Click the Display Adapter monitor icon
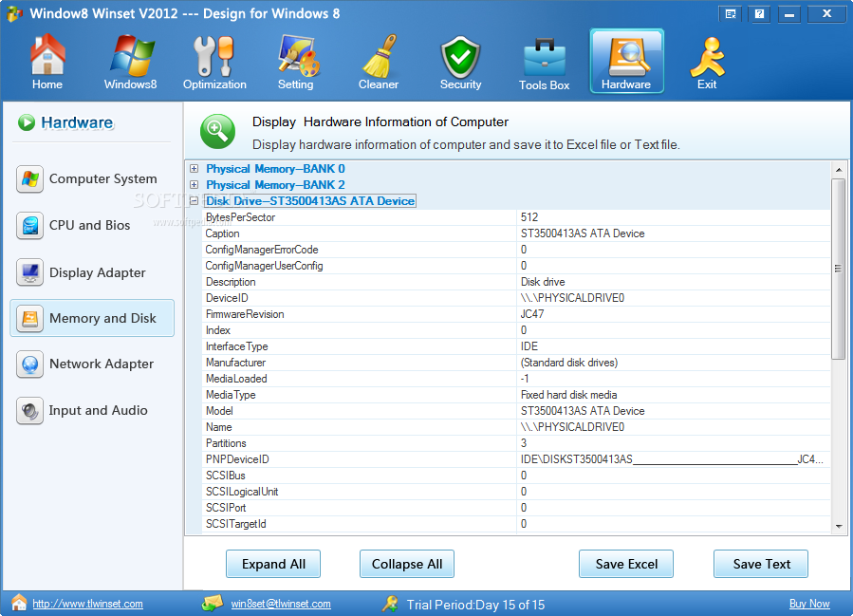This screenshot has height=616, width=853. [x=30, y=272]
